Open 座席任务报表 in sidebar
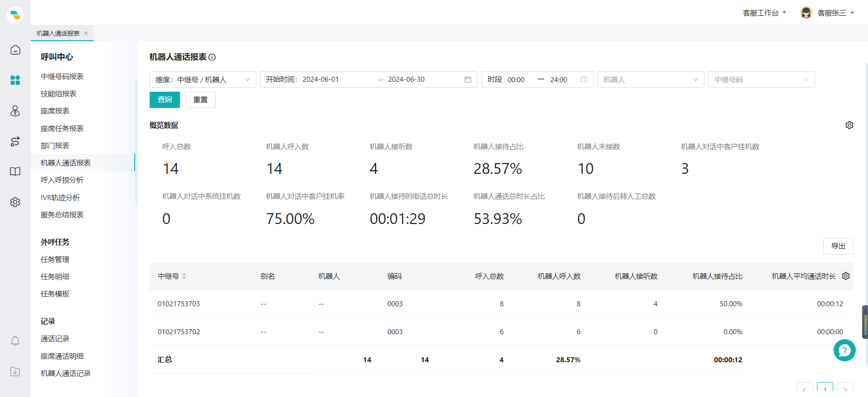Image resolution: width=868 pixels, height=397 pixels. (62, 129)
